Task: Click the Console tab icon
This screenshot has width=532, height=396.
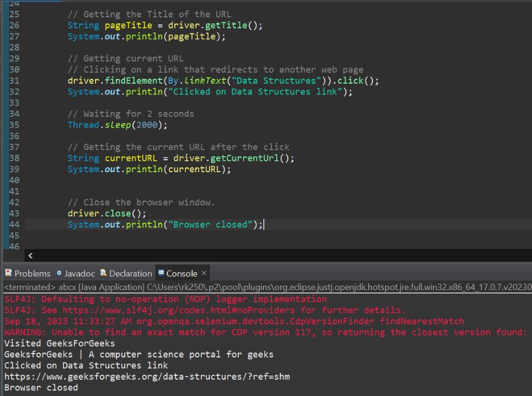Action: pyautogui.click(x=161, y=272)
